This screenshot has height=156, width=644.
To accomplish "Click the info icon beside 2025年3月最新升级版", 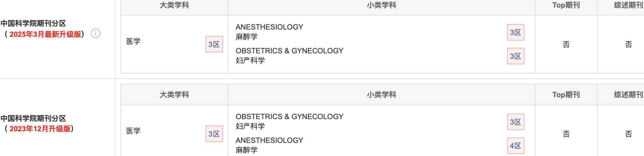I will click(95, 33).
